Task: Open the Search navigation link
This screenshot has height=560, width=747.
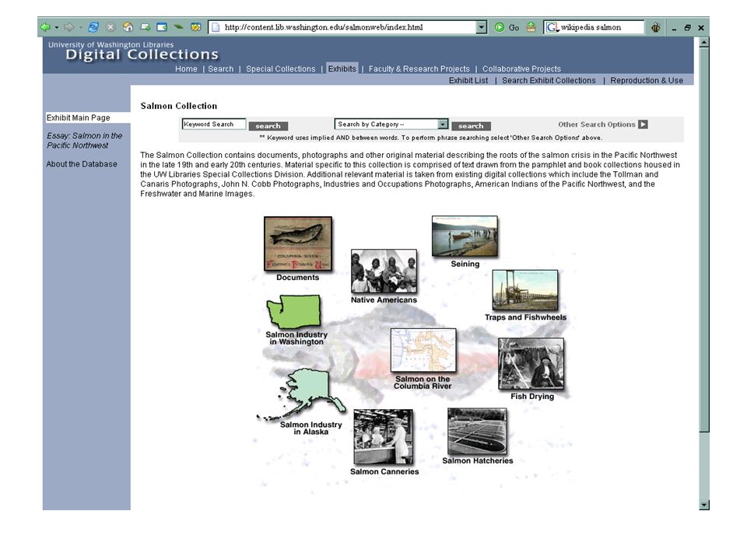Action: click(220, 68)
